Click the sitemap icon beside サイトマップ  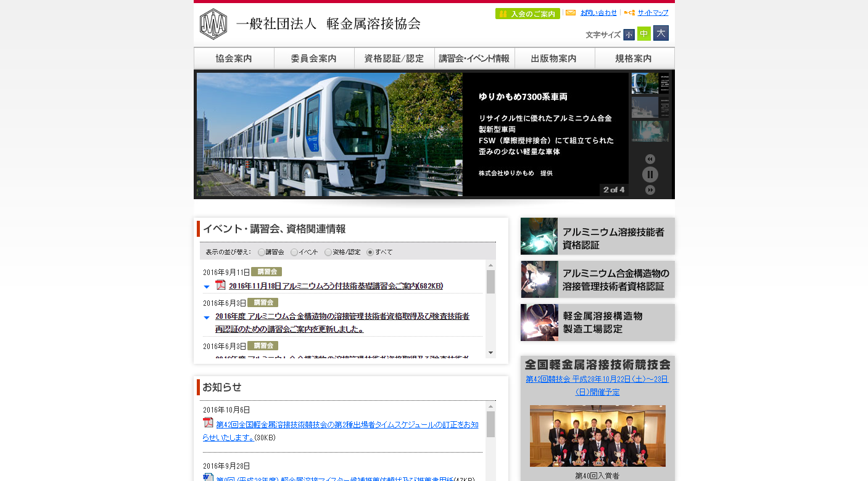click(629, 12)
